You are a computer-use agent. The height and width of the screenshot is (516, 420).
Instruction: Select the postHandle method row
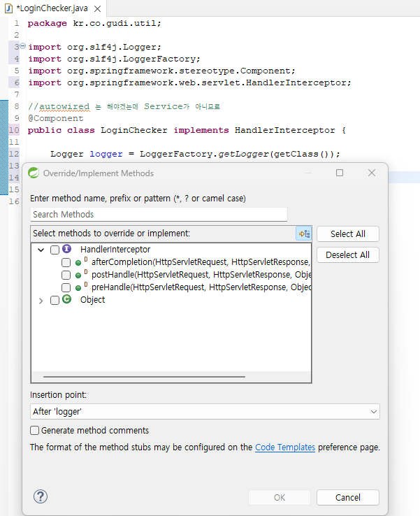(201, 275)
